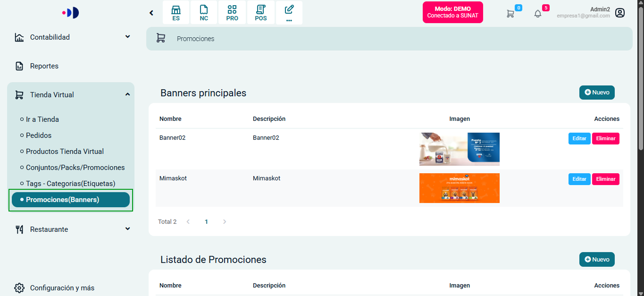Open the ES store module icon

(176, 13)
